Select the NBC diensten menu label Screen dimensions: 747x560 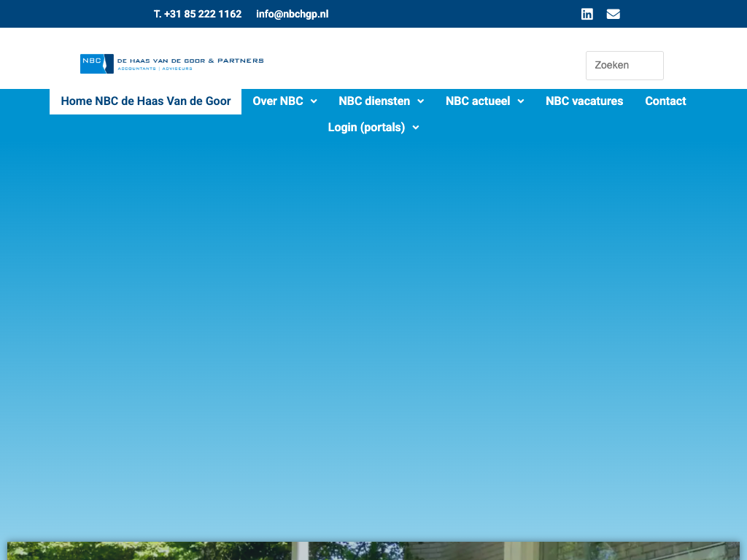pos(374,101)
